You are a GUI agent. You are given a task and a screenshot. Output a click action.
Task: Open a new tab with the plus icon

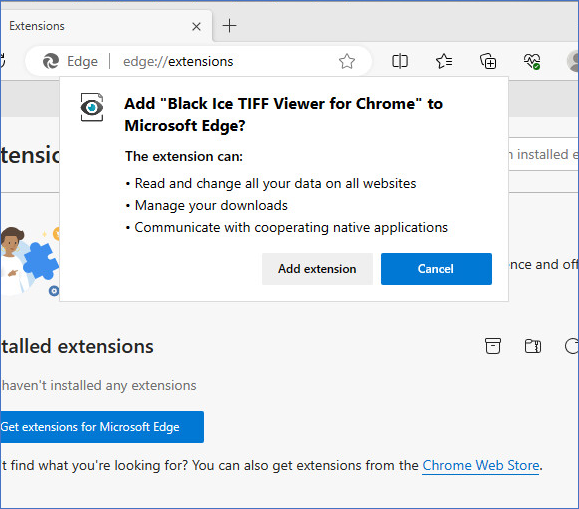229,25
